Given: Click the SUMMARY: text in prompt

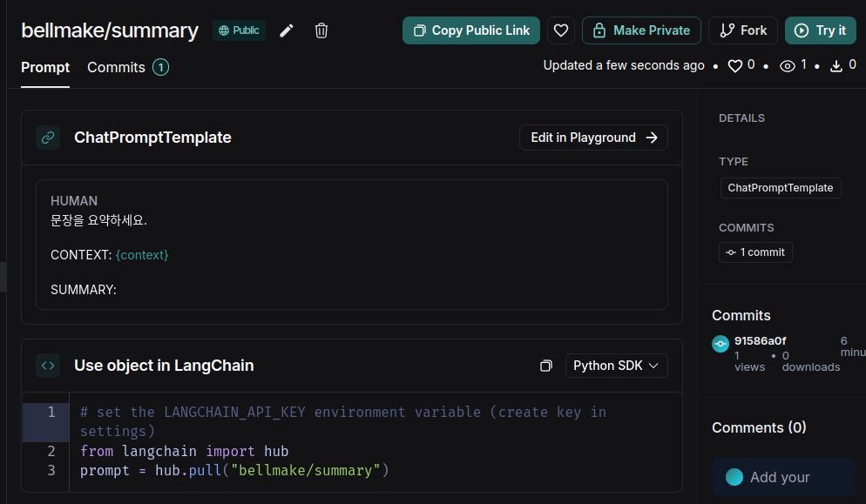Looking at the screenshot, I should (x=84, y=290).
